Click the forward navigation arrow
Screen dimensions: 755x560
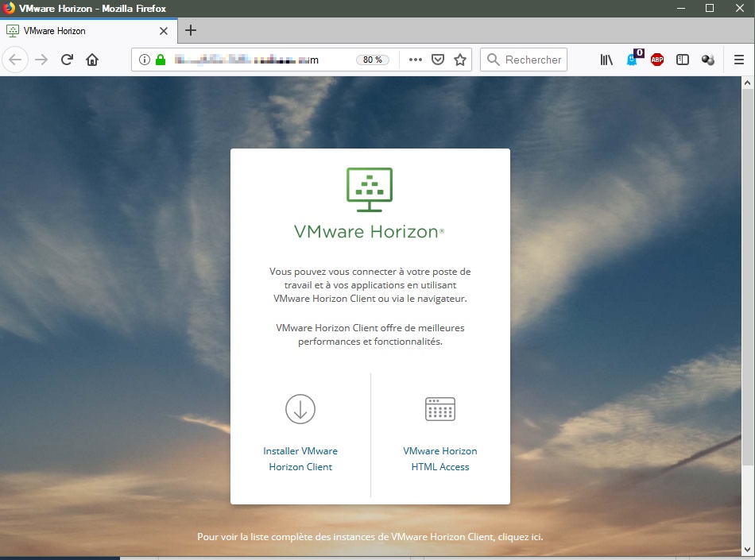(x=41, y=60)
